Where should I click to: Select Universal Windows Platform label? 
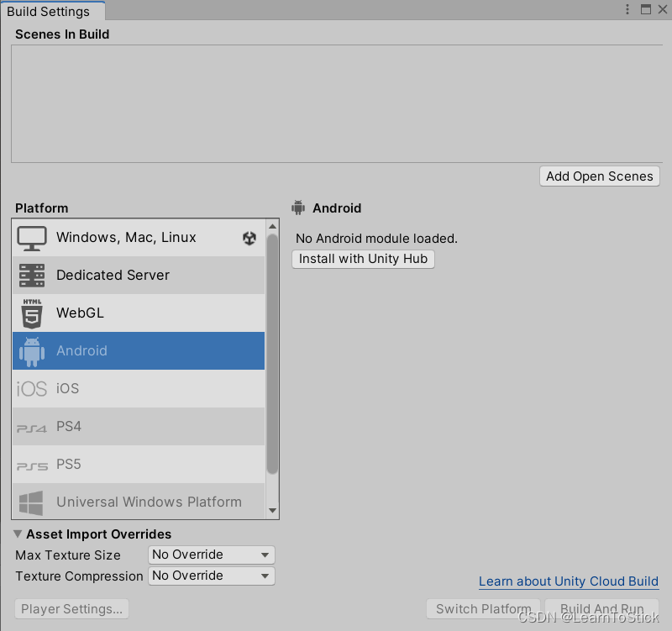[x=150, y=502]
